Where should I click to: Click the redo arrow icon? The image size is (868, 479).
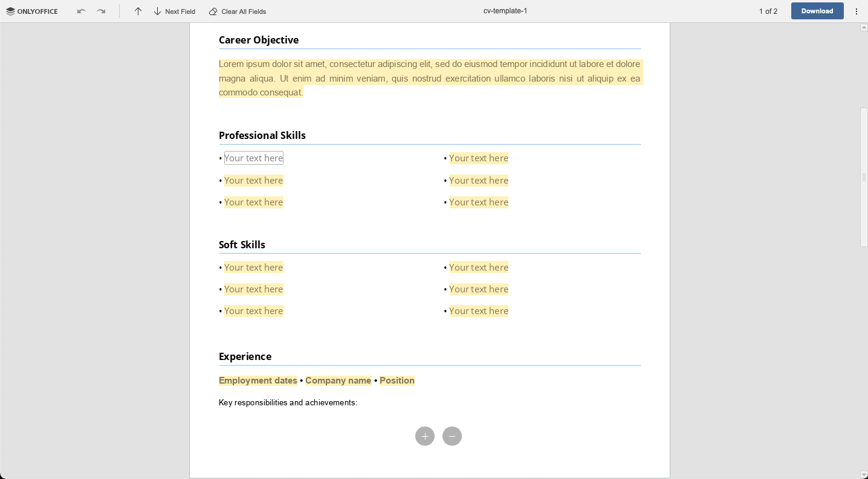[101, 11]
